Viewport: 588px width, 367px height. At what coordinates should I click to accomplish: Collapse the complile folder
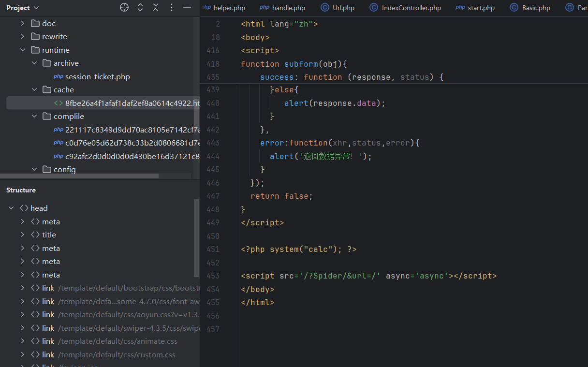pos(34,116)
